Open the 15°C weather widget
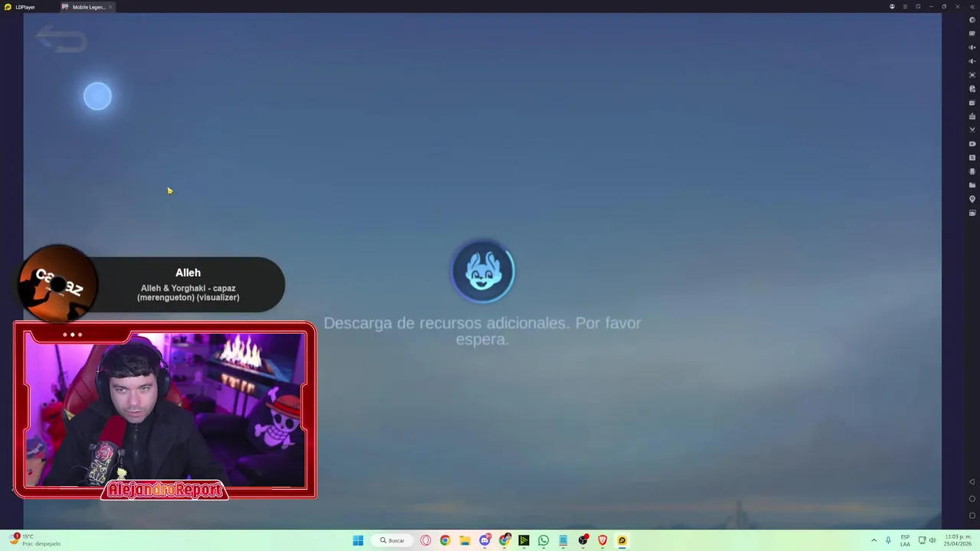980x551 pixels. pyautogui.click(x=34, y=540)
